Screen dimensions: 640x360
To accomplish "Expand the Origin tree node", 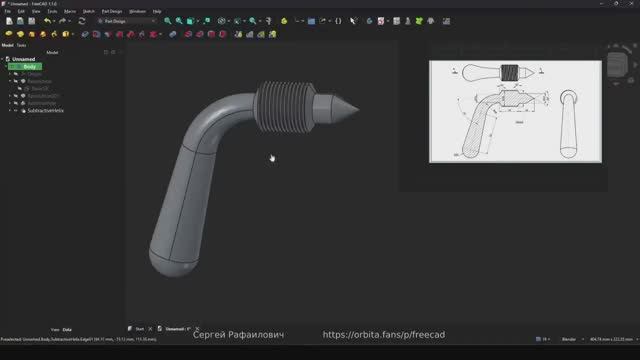I will 10,74.
